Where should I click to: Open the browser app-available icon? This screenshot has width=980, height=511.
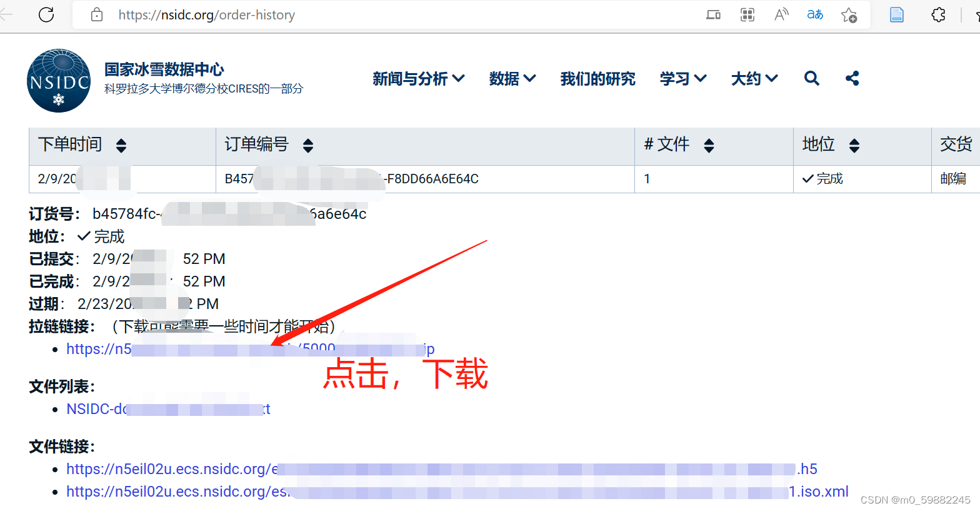(713, 14)
